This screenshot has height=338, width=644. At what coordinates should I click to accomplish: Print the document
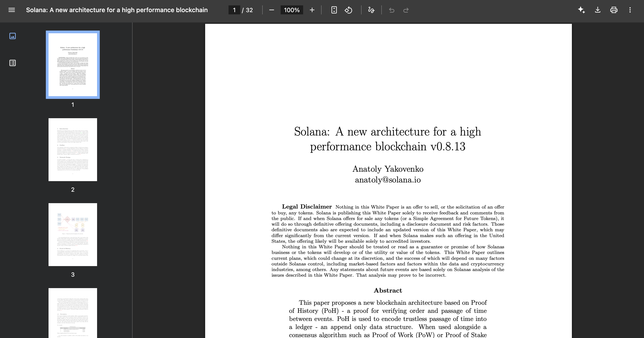[x=614, y=10]
